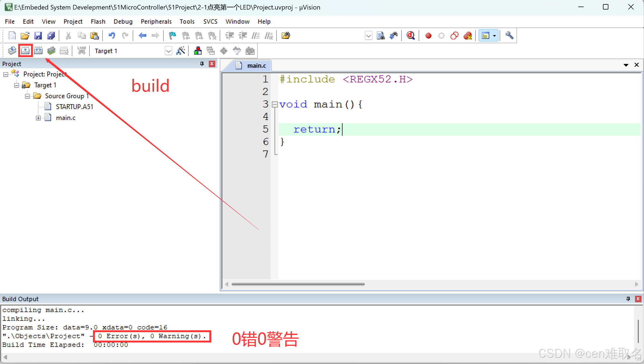Screen dimensions: 644x364
Task: Open the Flash menu
Action: point(98,21)
